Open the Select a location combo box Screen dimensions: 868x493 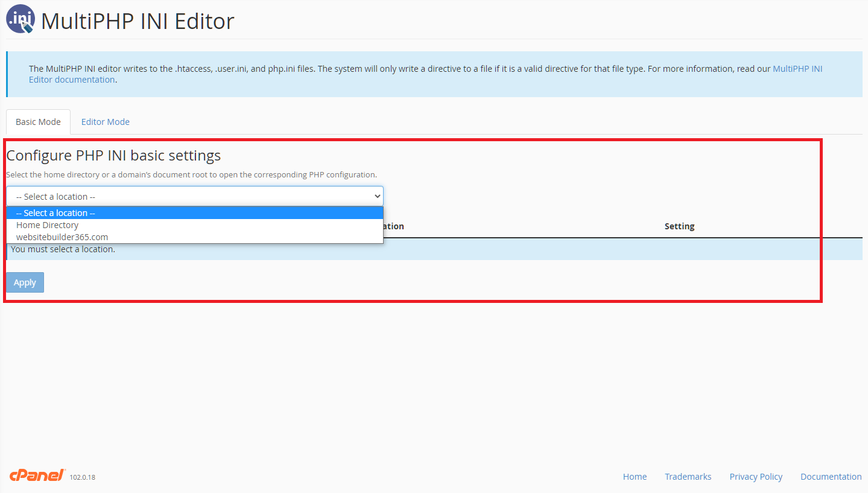tap(195, 196)
